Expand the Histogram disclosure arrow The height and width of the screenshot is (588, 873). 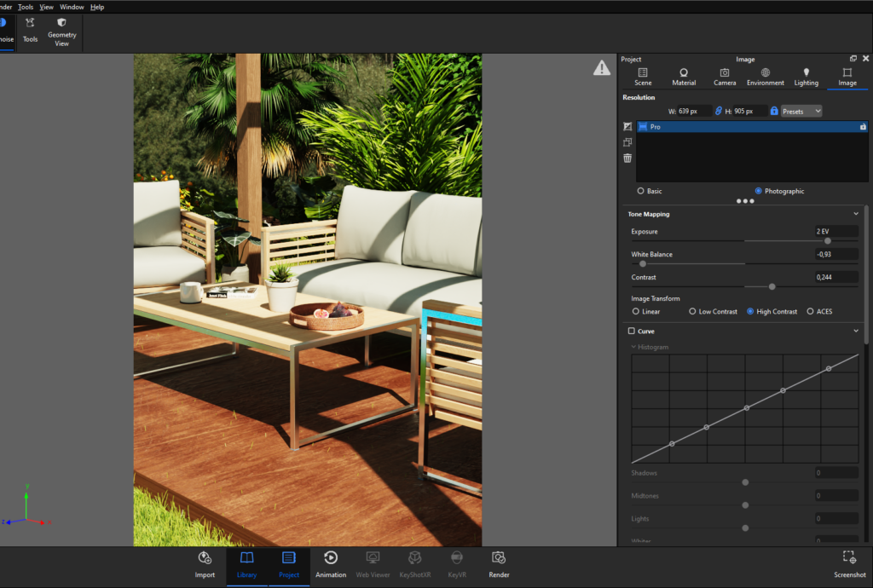coord(633,347)
